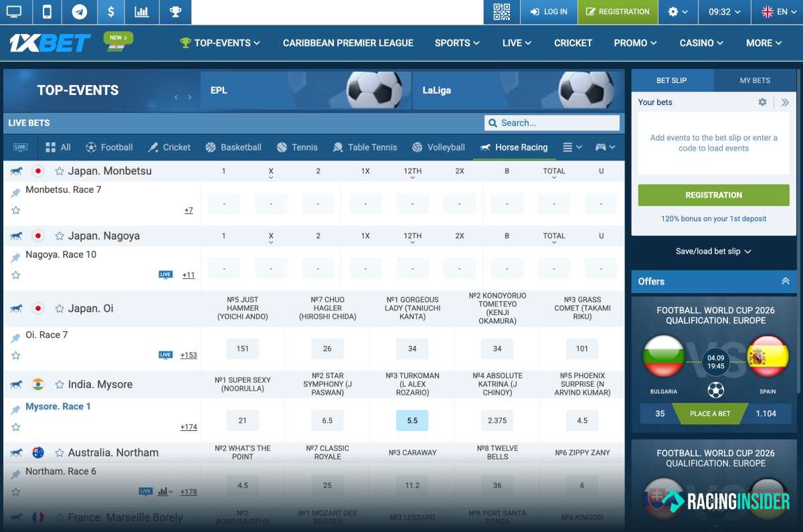Viewport: 803px width, 532px height.
Task: Collapse bet slip with double arrow
Action: [x=785, y=102]
